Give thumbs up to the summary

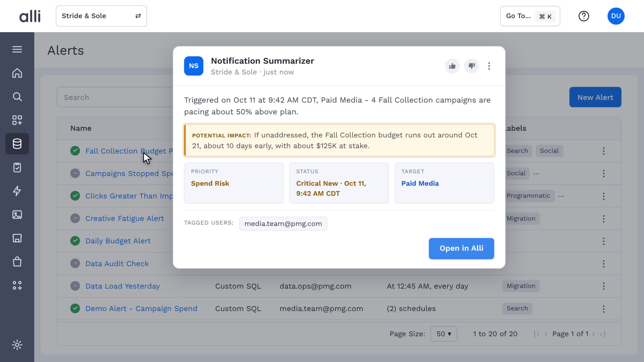[x=452, y=66]
